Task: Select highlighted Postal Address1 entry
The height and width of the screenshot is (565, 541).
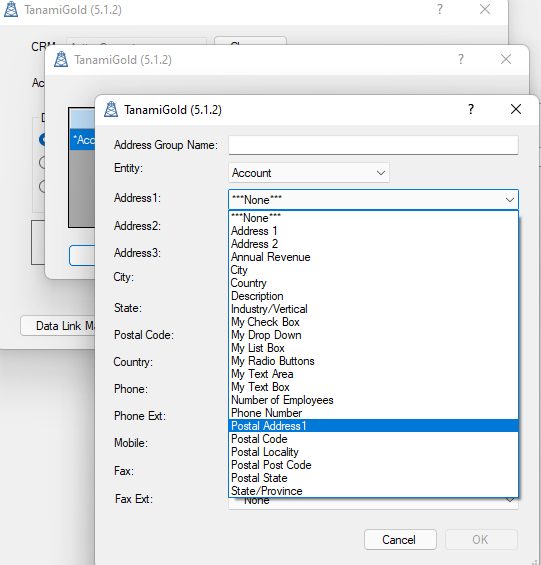Action: (373, 426)
